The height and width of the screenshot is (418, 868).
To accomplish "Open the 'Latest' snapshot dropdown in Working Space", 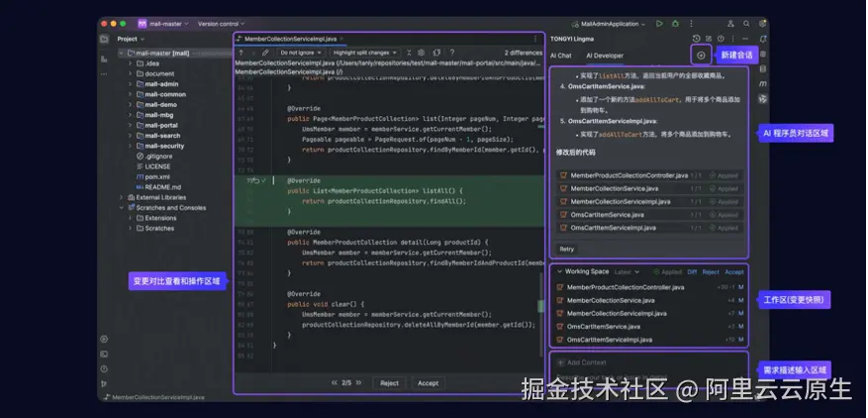I will [x=627, y=272].
